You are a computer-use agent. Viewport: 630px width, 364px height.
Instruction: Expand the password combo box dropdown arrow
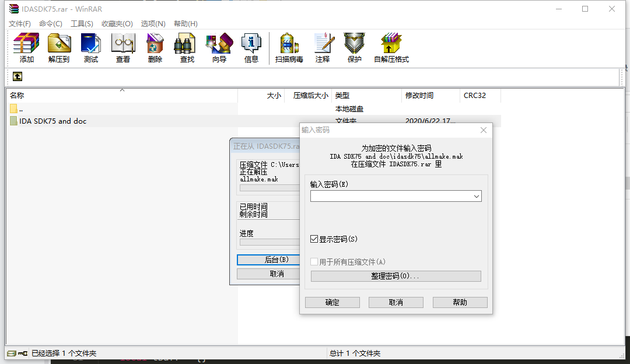pos(476,197)
